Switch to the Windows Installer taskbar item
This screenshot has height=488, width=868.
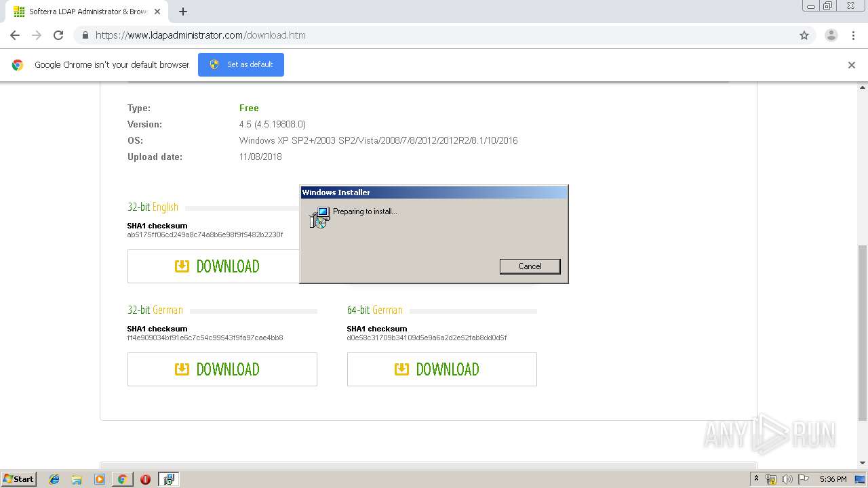[x=169, y=479]
